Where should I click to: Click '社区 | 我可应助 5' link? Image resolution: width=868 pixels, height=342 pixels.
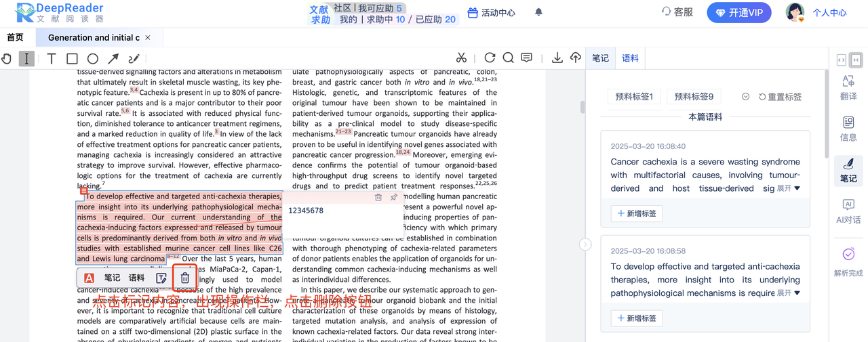[x=368, y=8]
